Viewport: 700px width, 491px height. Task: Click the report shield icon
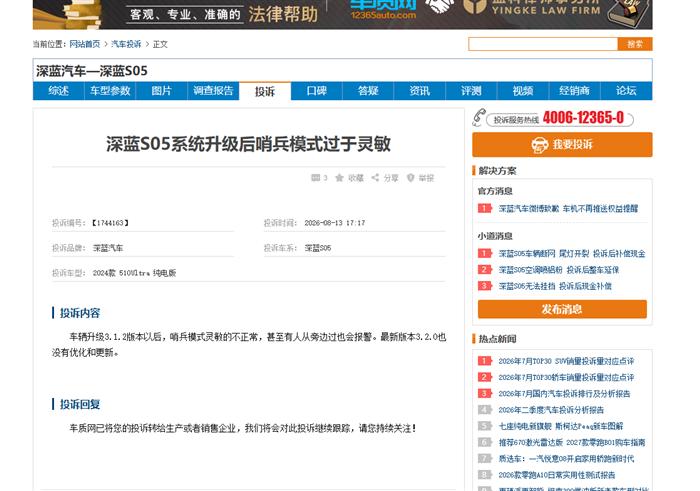411,178
